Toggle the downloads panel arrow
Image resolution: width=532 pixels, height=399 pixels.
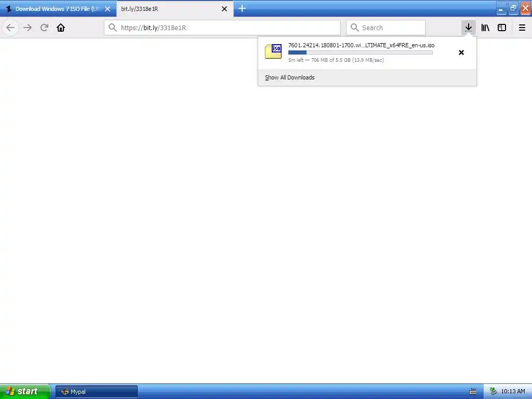pos(468,28)
